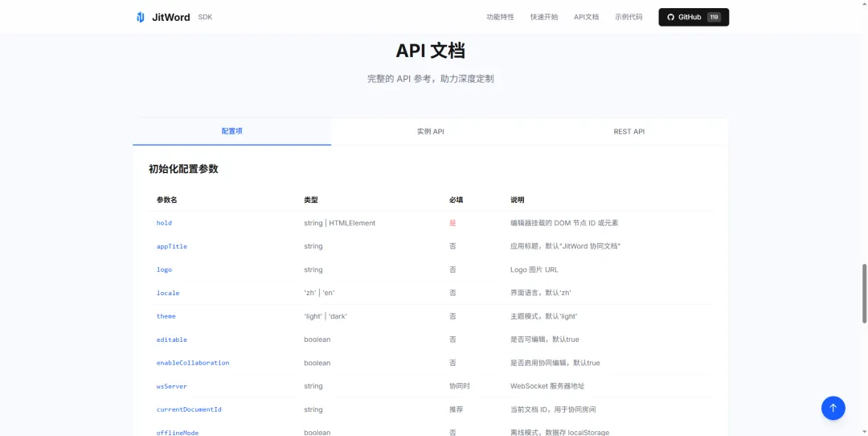The height and width of the screenshot is (436, 868).
Task: Click the 说明 column header
Action: tap(517, 200)
